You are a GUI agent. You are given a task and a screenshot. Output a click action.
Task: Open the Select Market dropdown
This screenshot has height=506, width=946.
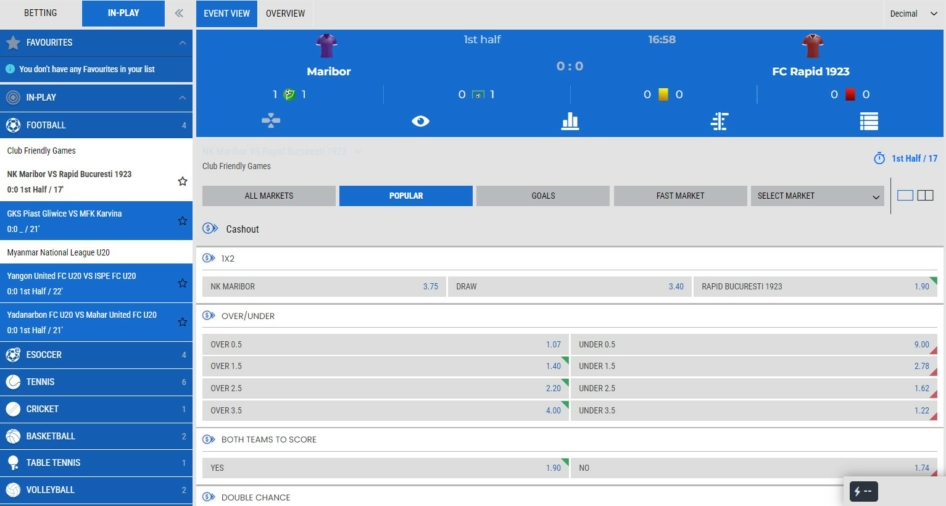tap(817, 196)
